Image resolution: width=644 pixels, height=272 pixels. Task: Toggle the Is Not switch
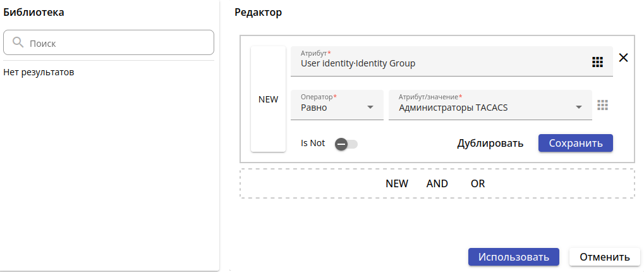[x=346, y=144]
